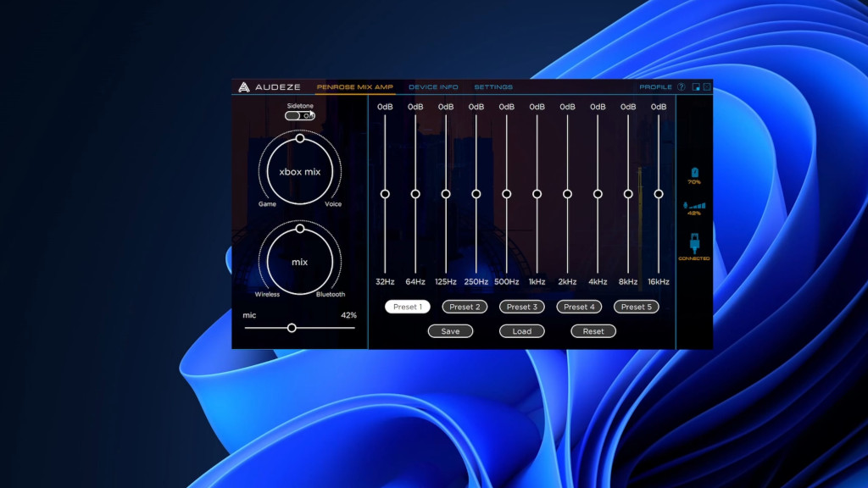Click the 1kHz frequency label
868x488 pixels.
[x=537, y=281]
